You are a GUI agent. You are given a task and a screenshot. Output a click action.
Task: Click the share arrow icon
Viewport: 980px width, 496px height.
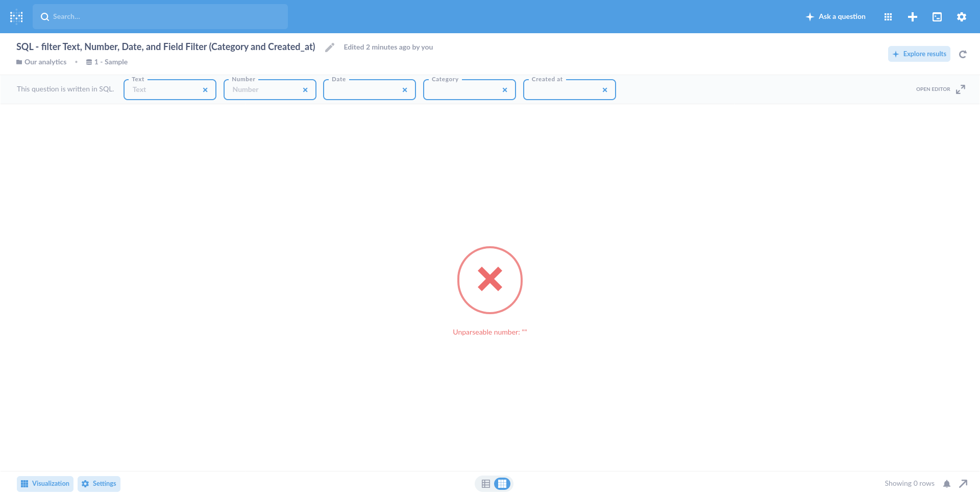[963, 484]
